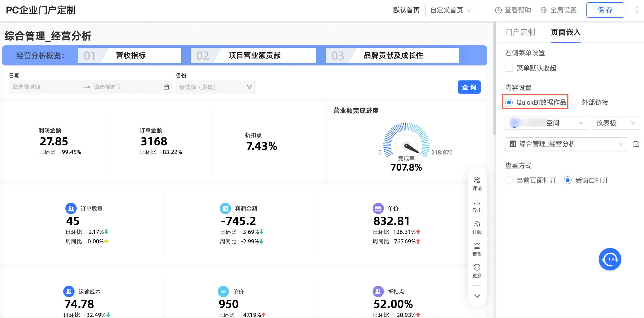Select the 外部链接 radio option
This screenshot has height=318, width=644.
(574, 102)
